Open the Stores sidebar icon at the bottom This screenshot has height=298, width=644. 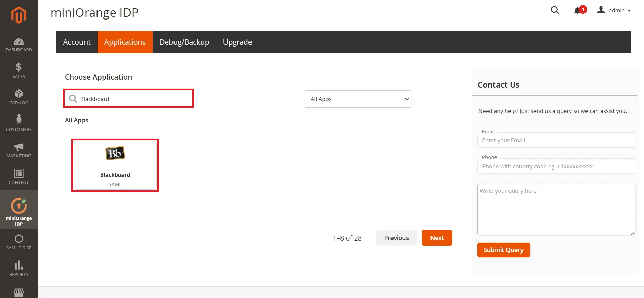pyautogui.click(x=19, y=293)
